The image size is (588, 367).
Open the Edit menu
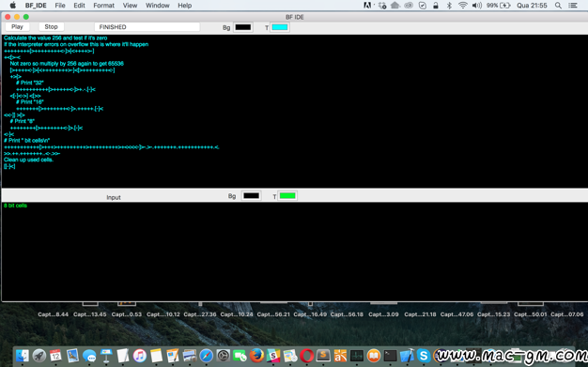coord(79,6)
